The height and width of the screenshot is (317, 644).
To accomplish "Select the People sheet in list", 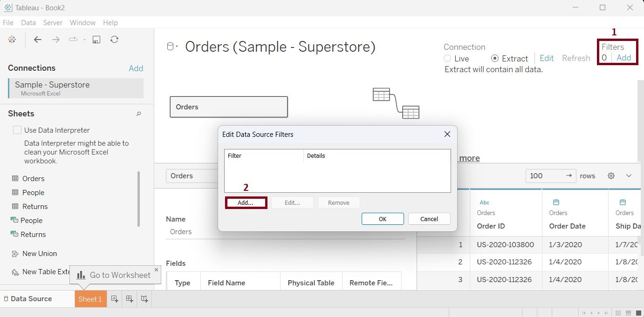I will click(33, 192).
